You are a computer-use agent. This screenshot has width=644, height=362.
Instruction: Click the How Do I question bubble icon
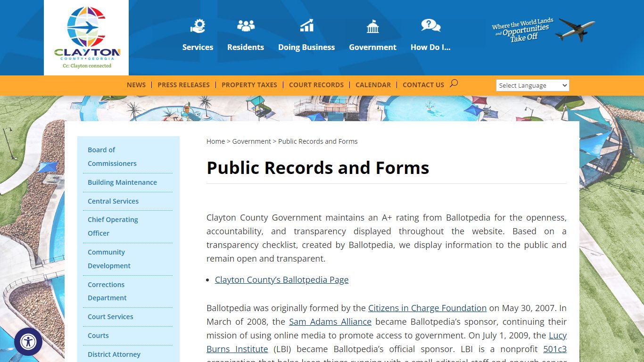click(430, 25)
